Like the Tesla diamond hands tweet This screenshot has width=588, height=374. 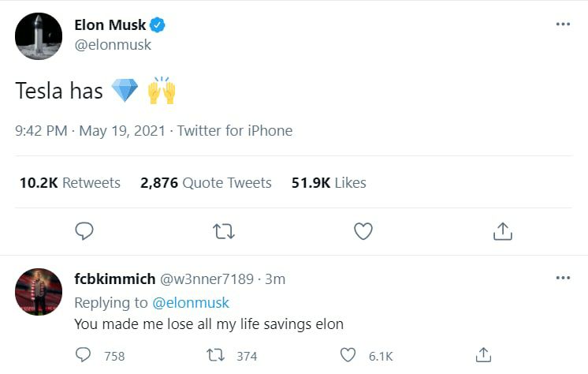point(363,231)
